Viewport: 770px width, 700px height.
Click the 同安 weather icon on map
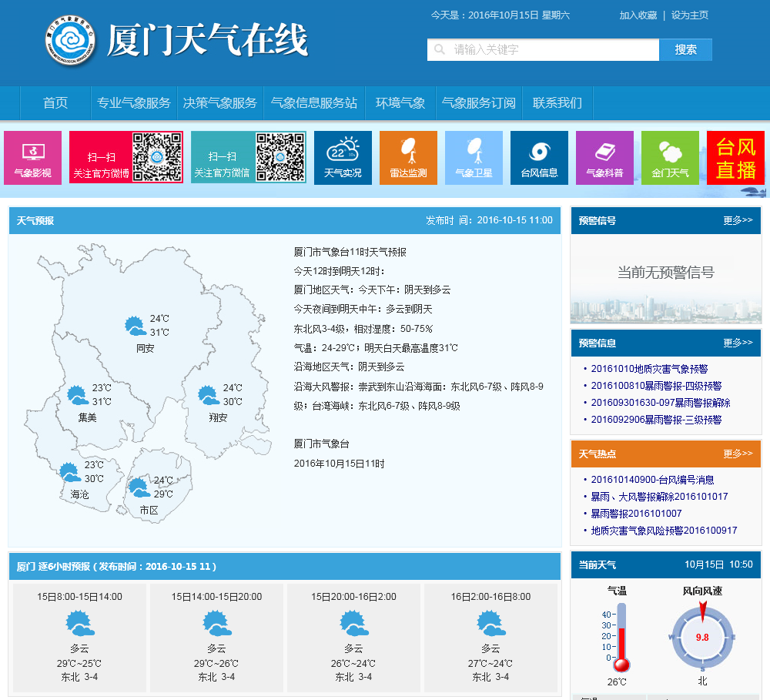click(136, 326)
